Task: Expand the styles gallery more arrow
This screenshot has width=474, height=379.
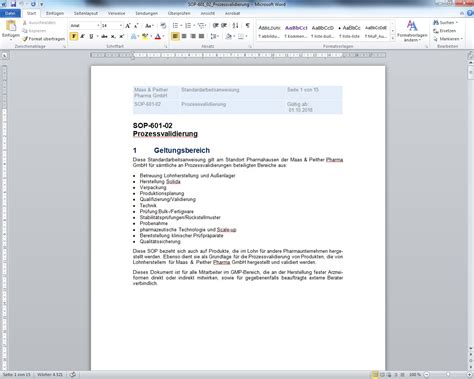Action: pyautogui.click(x=393, y=39)
